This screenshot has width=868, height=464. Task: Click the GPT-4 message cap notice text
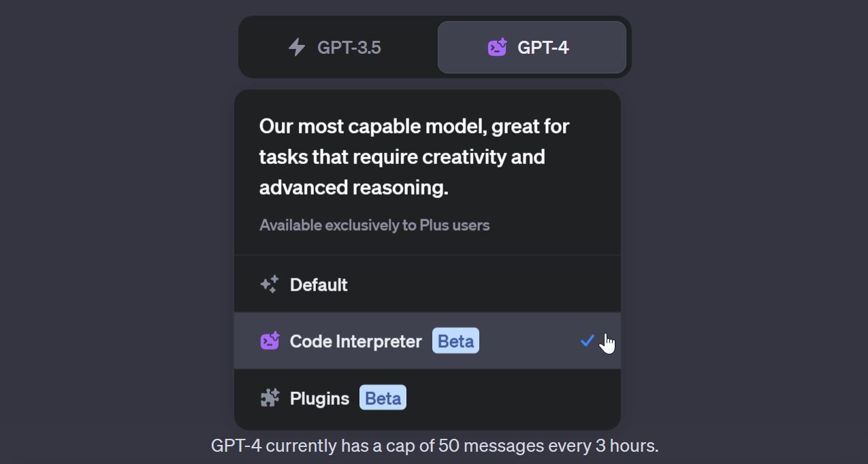click(x=434, y=446)
